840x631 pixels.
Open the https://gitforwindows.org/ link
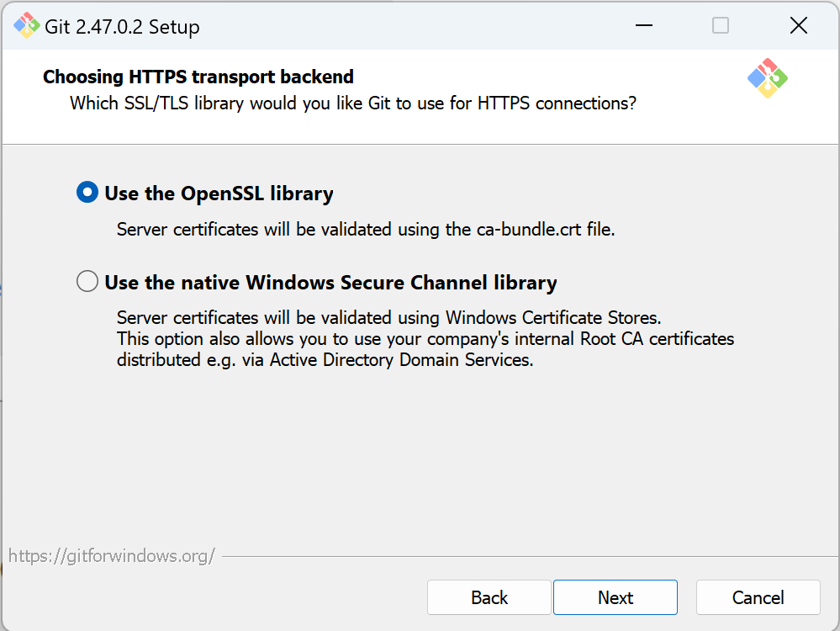[112, 556]
